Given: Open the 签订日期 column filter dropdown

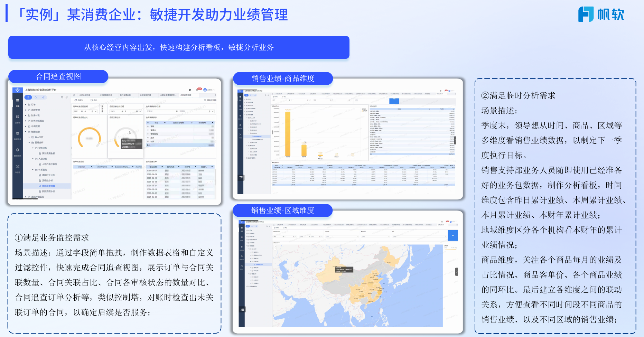Looking at the screenshot, I should (x=162, y=167).
